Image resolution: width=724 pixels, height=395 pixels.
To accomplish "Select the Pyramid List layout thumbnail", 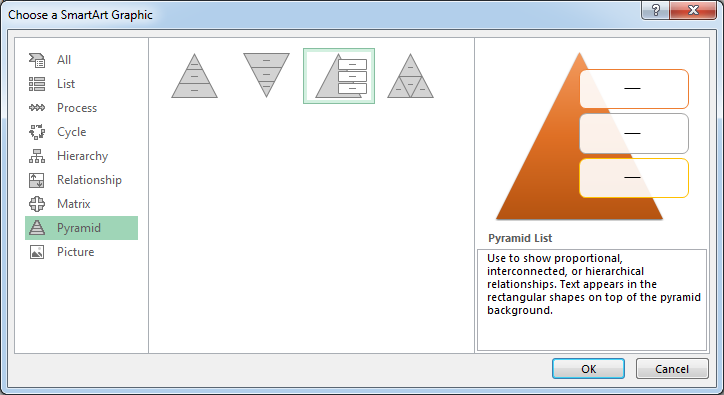I will pyautogui.click(x=339, y=76).
